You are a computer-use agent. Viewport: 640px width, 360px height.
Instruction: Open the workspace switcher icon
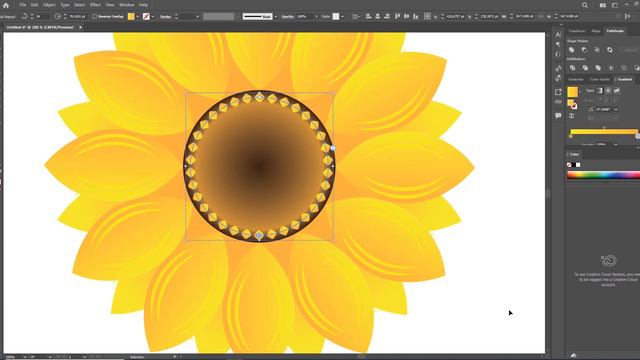click(615, 5)
